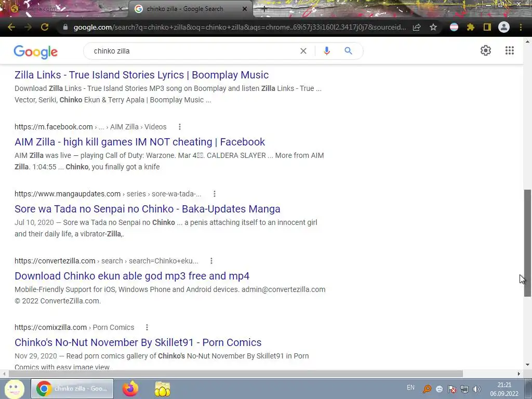532x399 pixels.
Task: Open AIM Zilla Facebook video result
Action: pyautogui.click(x=140, y=142)
